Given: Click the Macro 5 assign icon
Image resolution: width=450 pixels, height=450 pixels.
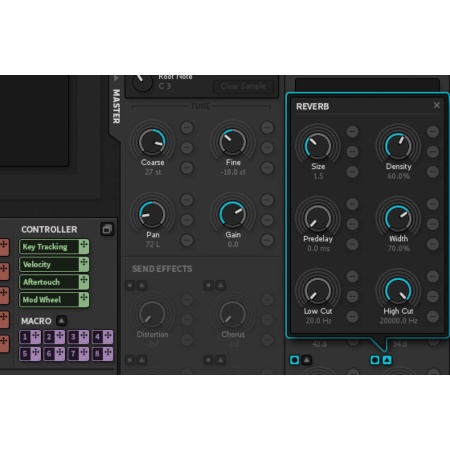Looking at the screenshot, I should pyautogui.click(x=36, y=354).
